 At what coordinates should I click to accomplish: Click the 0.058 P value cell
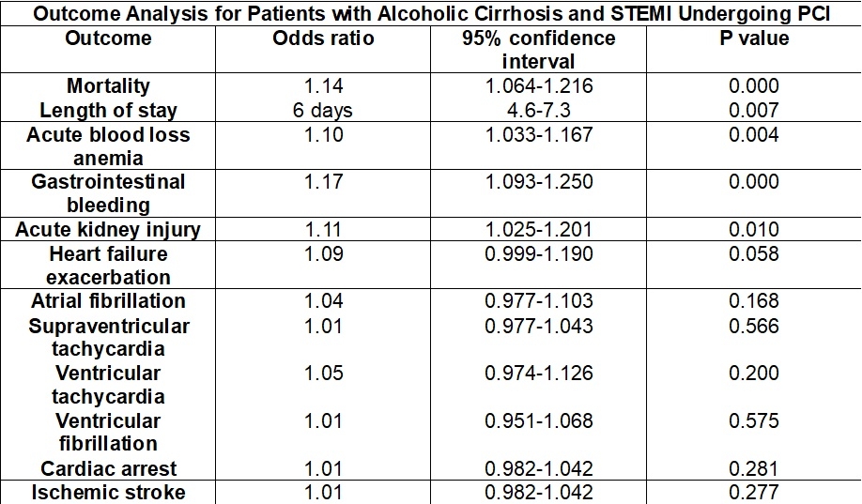click(x=754, y=254)
